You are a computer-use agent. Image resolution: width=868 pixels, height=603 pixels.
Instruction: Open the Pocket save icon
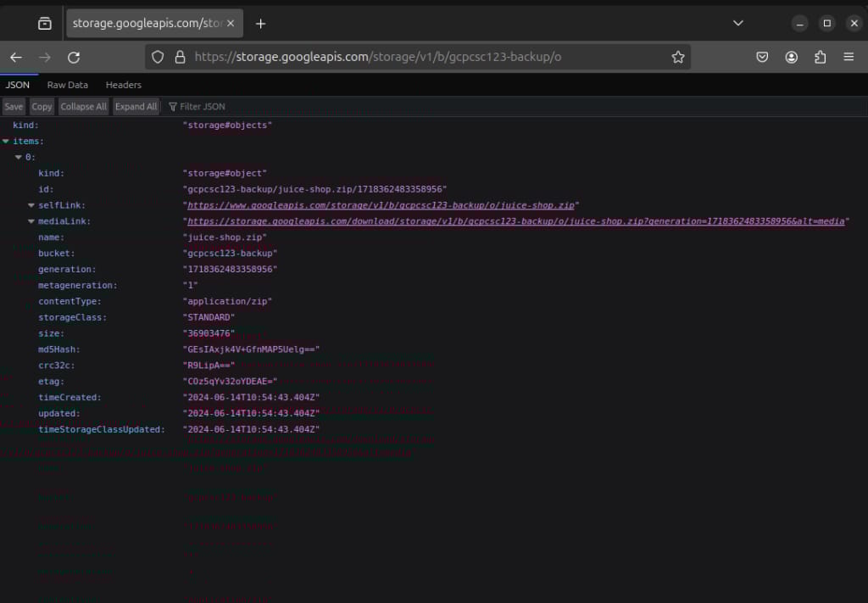[762, 57]
